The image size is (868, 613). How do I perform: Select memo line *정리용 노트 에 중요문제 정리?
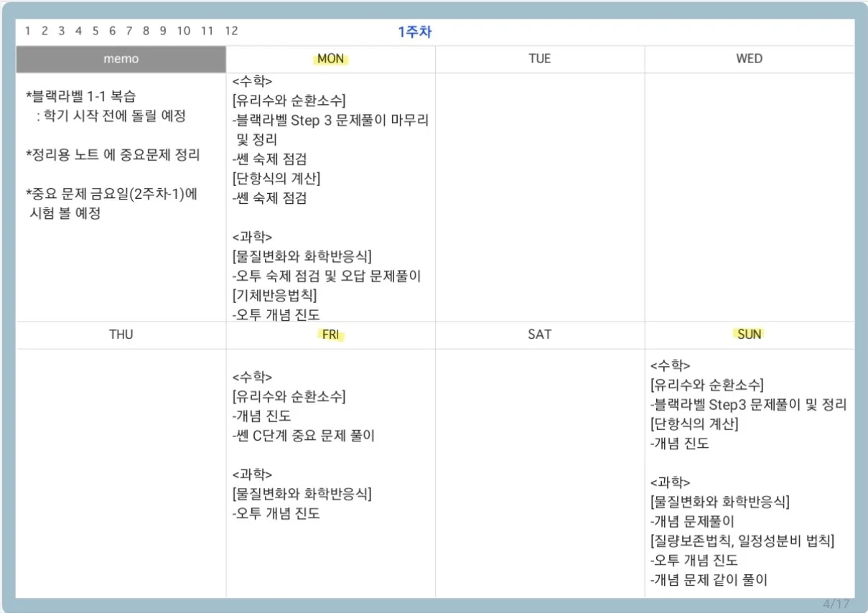113,154
